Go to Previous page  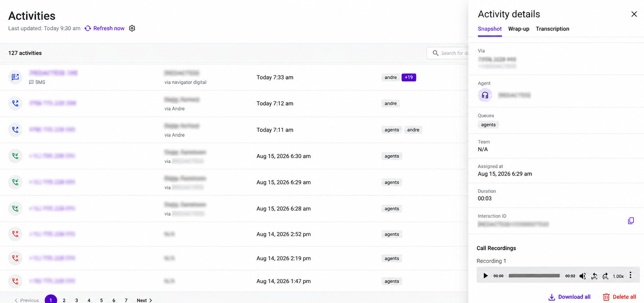(26, 300)
